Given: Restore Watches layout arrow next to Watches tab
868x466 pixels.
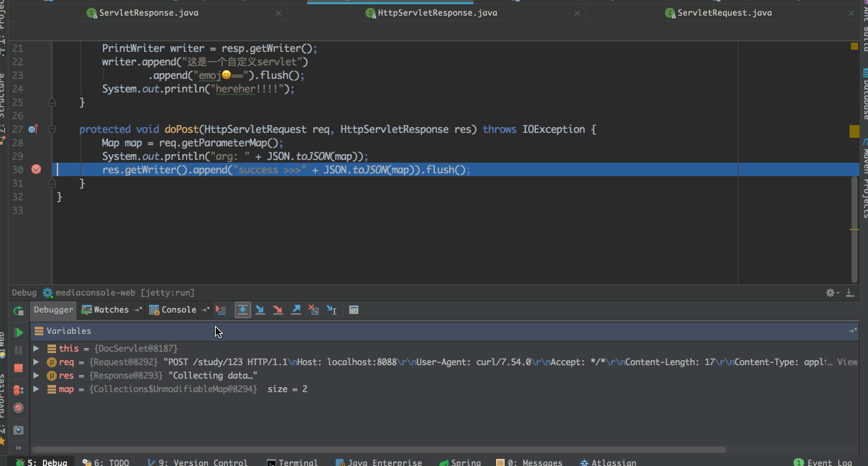Looking at the screenshot, I should point(138,310).
